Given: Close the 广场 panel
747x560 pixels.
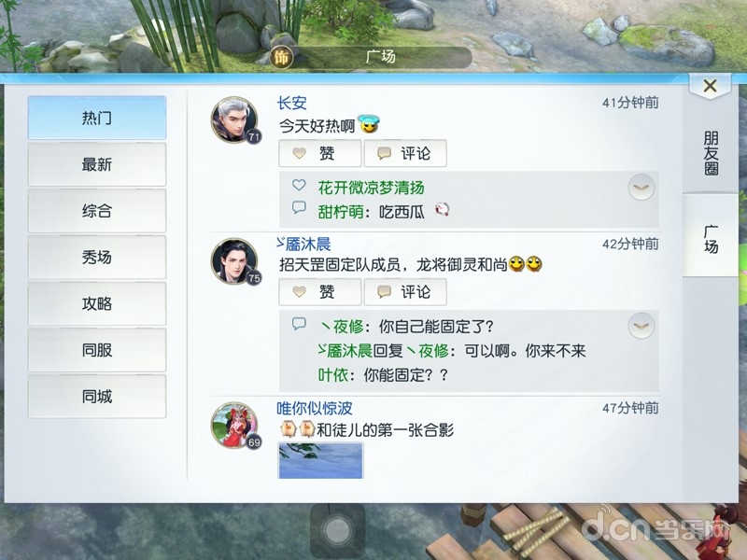Looking at the screenshot, I should pos(710,86).
